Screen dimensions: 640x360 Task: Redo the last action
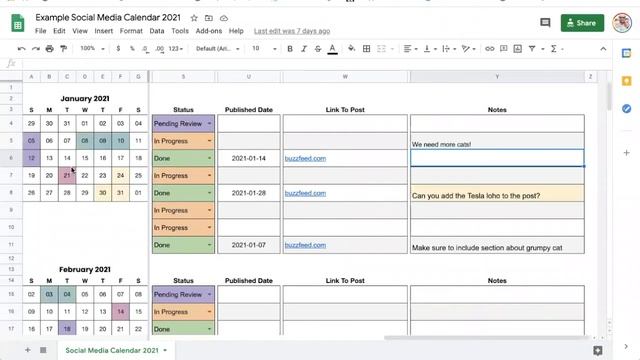click(x=36, y=49)
